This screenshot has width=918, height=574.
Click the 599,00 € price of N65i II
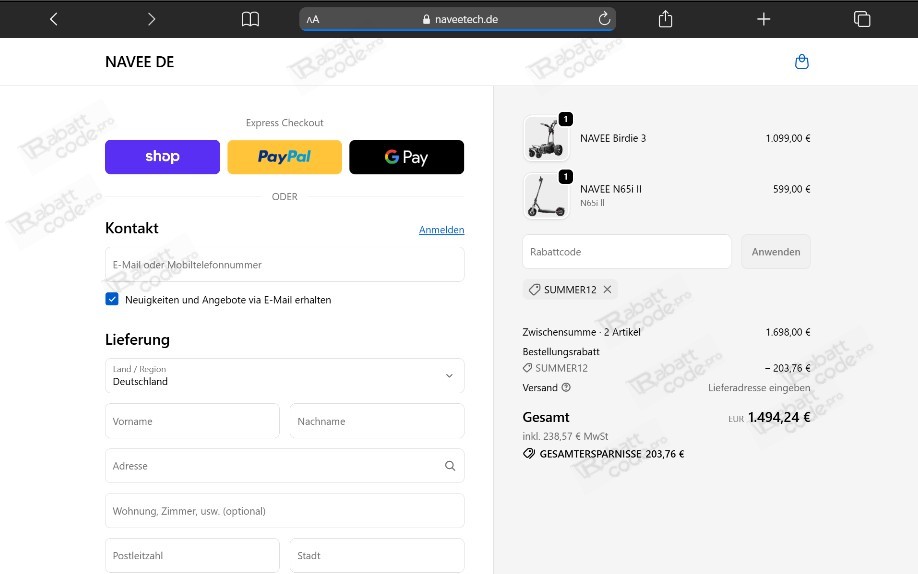(792, 189)
